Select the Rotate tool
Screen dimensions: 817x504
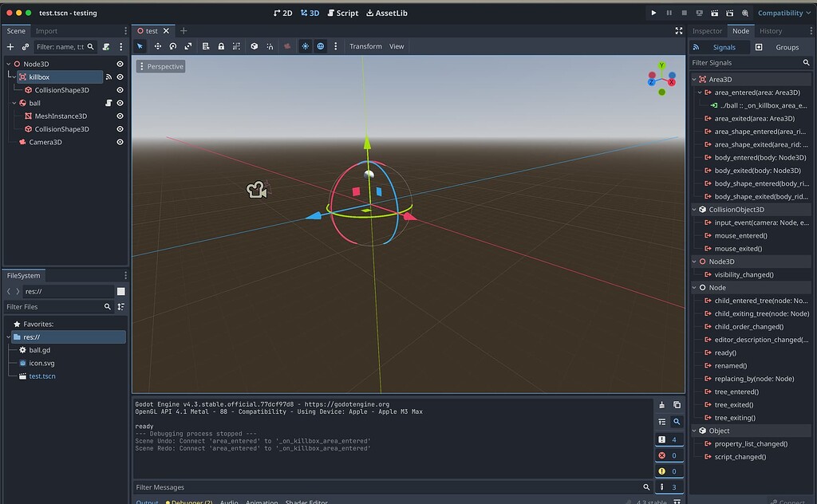[173, 46]
